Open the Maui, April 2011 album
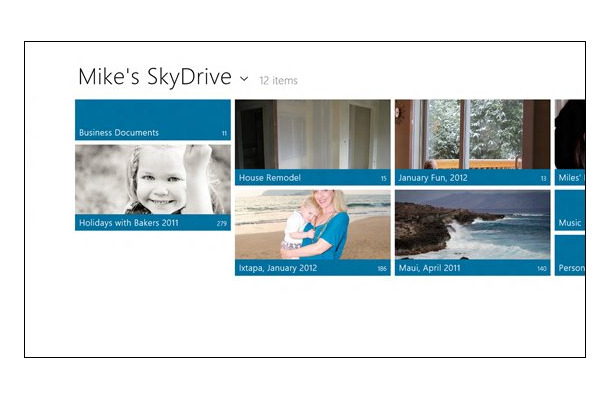Image resolution: width=610 pixels, height=400 pixels. coord(473,233)
